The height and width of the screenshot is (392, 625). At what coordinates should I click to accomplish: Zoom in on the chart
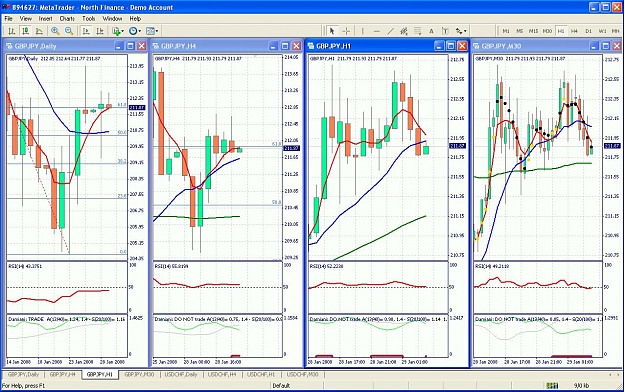[x=55, y=31]
